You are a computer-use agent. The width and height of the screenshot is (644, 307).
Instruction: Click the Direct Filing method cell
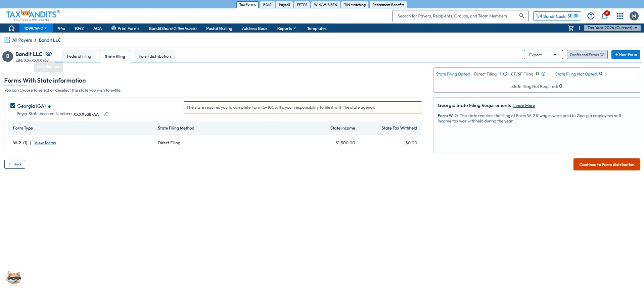click(x=169, y=143)
